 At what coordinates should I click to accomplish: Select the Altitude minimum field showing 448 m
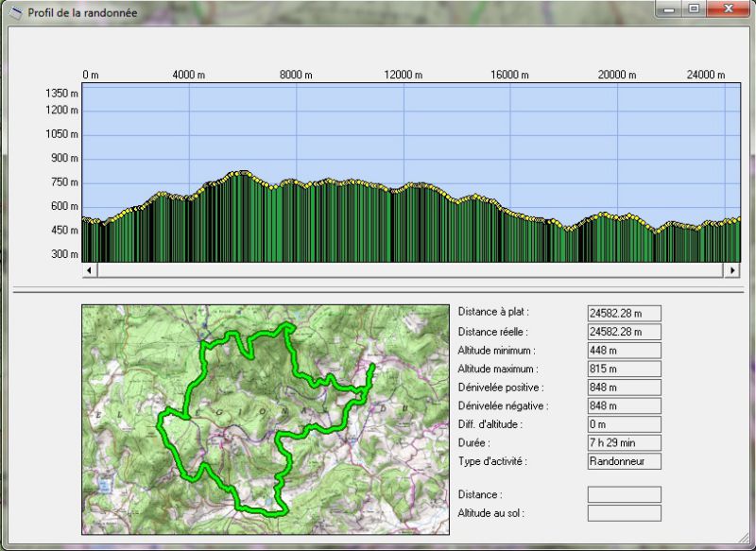point(624,351)
